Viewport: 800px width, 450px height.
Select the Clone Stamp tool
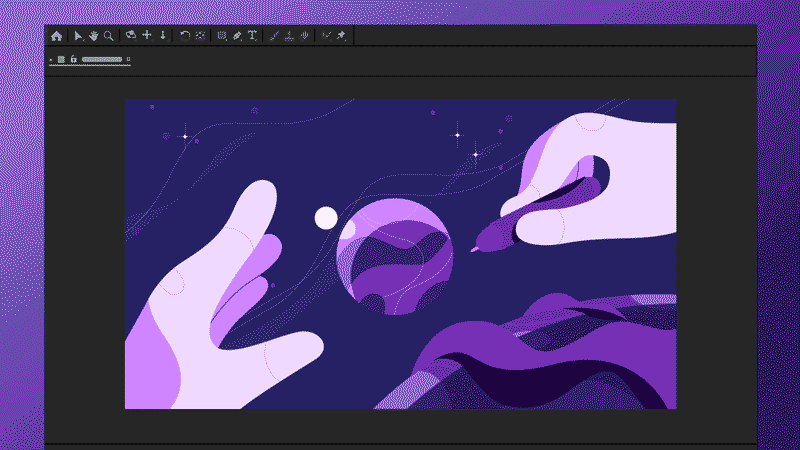(x=289, y=35)
